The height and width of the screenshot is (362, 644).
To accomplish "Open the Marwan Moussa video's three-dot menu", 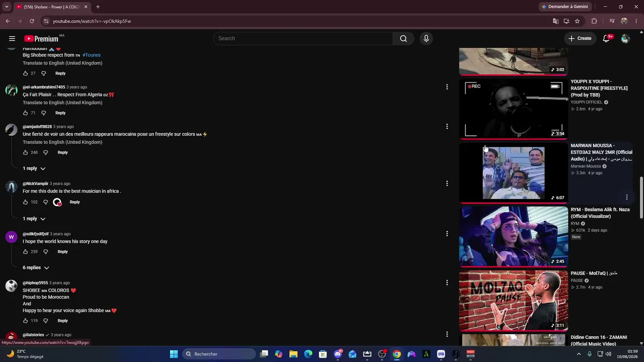I will click(x=627, y=197).
